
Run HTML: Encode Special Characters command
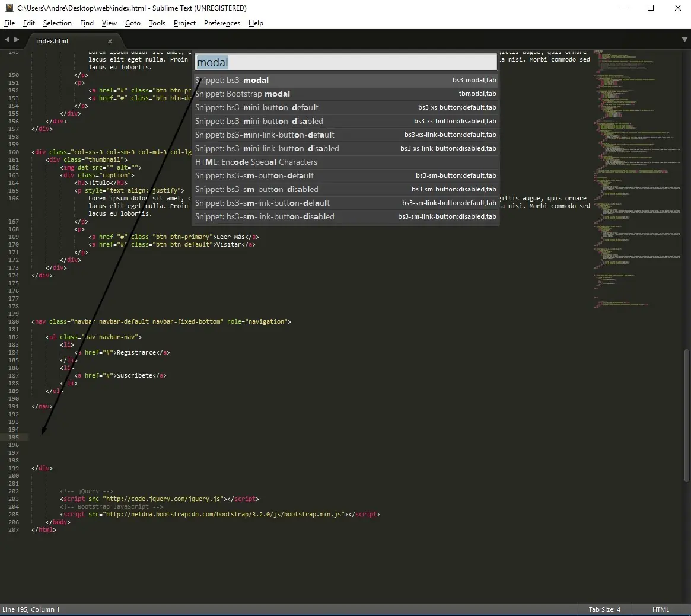tap(346, 162)
